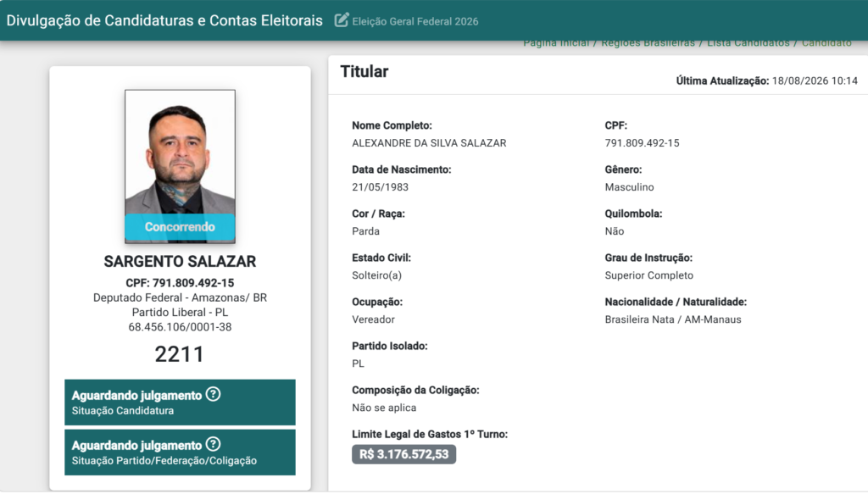This screenshot has width=868, height=494.
Task: Click the SARGENTO SALAZAR name heading
Action: pyautogui.click(x=180, y=261)
